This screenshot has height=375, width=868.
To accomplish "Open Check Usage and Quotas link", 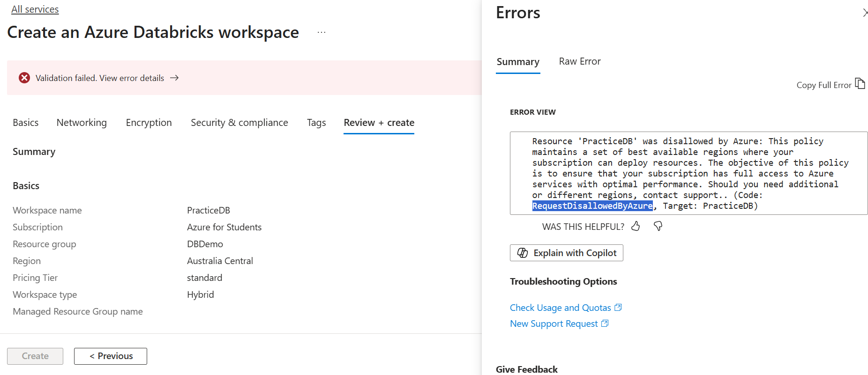I will [x=561, y=308].
